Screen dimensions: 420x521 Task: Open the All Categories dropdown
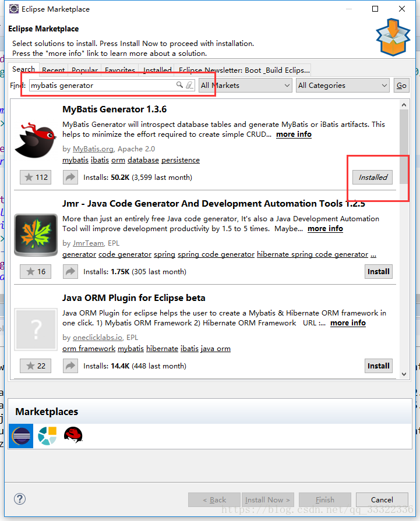(x=343, y=86)
